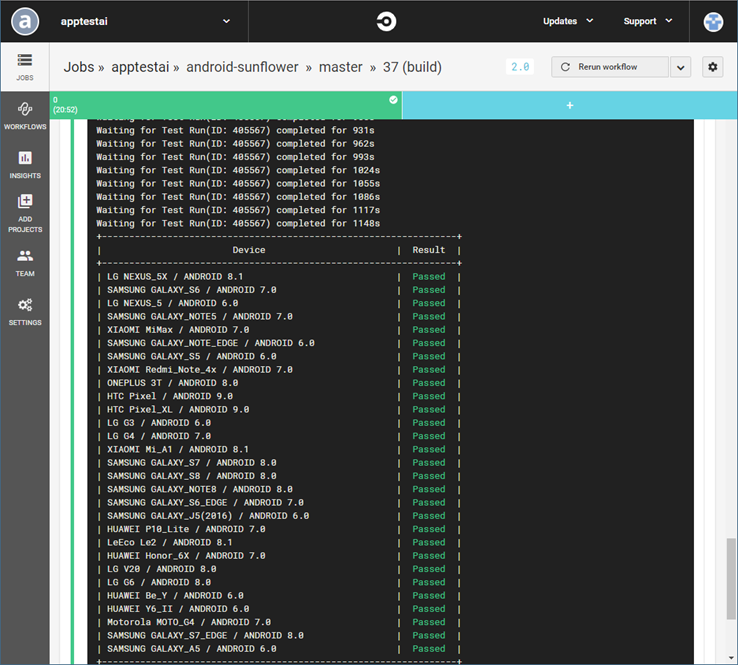Click the 37 (build) breadcrumb
The width and height of the screenshot is (738, 665).
click(412, 67)
